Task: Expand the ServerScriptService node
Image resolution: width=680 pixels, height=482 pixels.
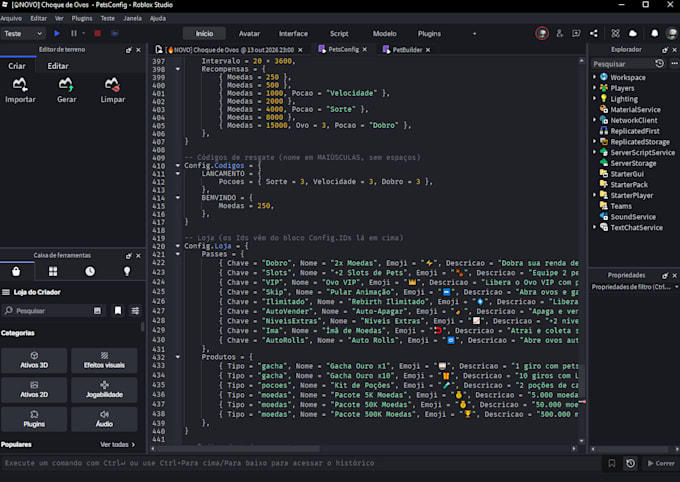Action: [x=595, y=152]
